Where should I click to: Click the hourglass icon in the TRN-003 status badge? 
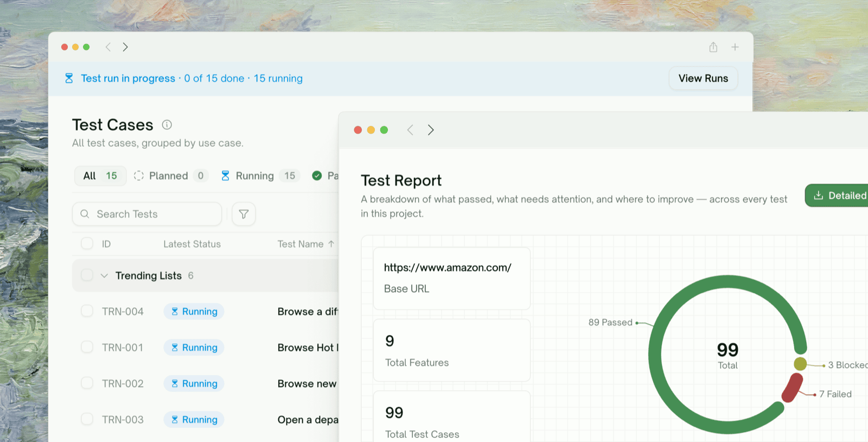coord(175,420)
